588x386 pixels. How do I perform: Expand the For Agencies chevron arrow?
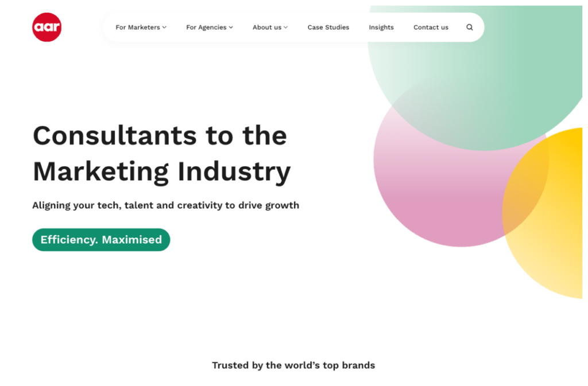[231, 28]
